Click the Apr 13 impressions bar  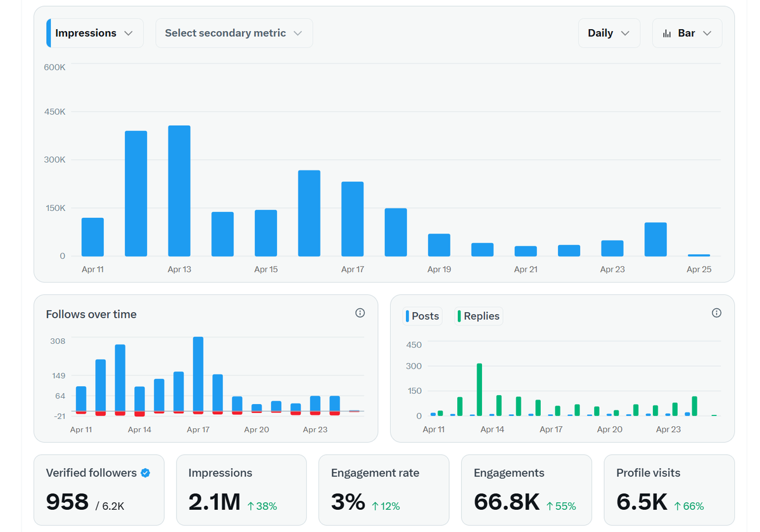(179, 190)
